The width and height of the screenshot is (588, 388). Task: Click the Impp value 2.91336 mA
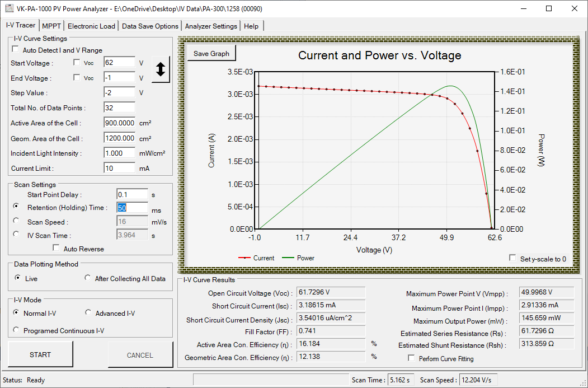547,305
